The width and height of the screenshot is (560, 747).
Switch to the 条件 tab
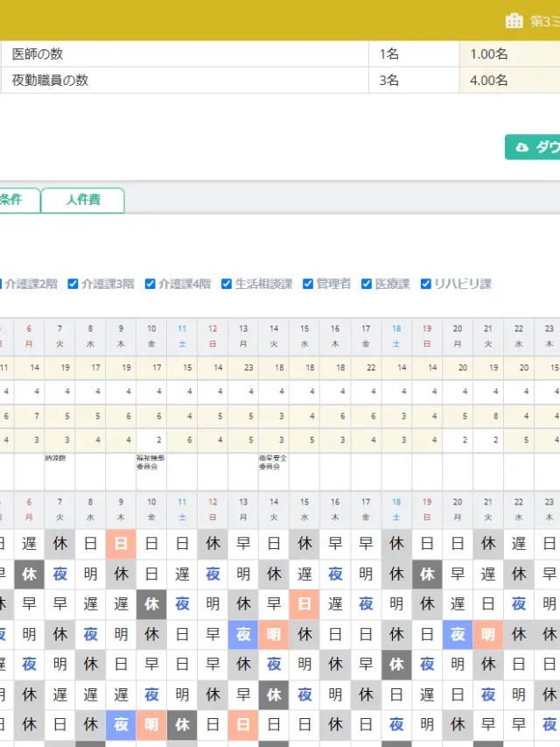[17, 200]
